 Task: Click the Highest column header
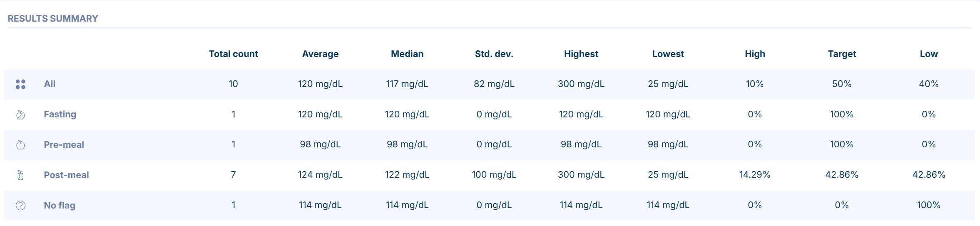tap(581, 54)
